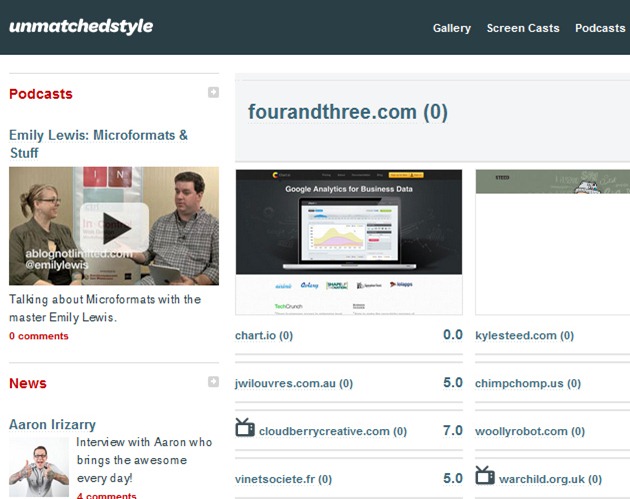Screen dimensions: 630x499
Task: Click the chart.io website preview thumbnail
Action: tap(349, 242)
